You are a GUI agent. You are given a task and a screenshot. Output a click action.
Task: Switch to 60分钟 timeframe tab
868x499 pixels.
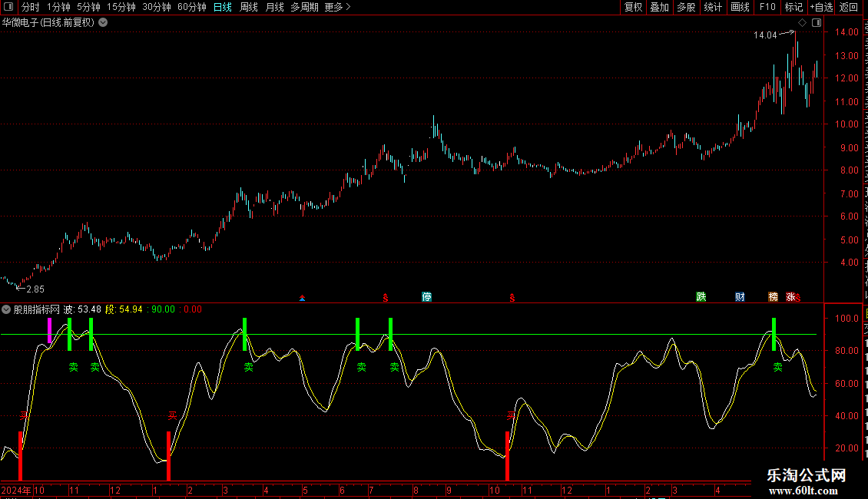[191, 7]
